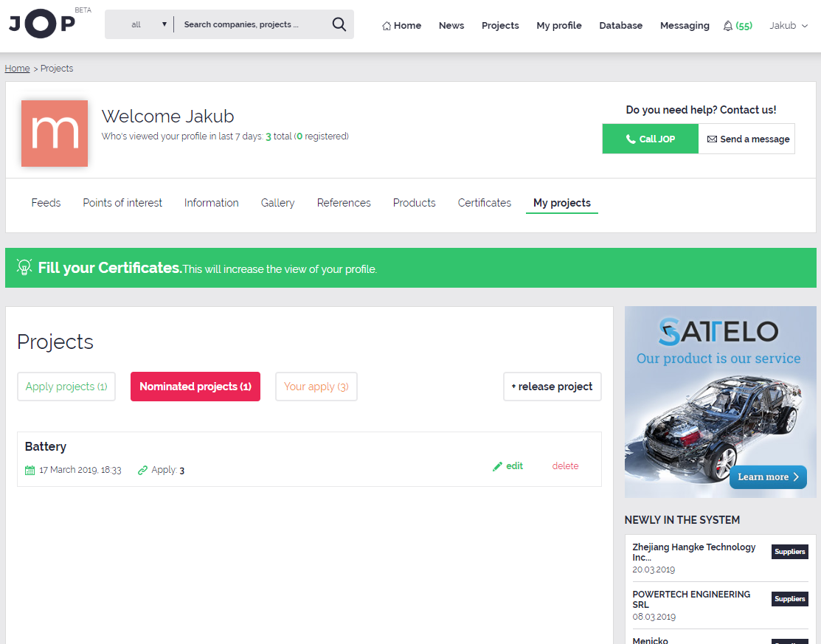Open the Battery project title
Screen dimensions: 821x644
point(46,446)
